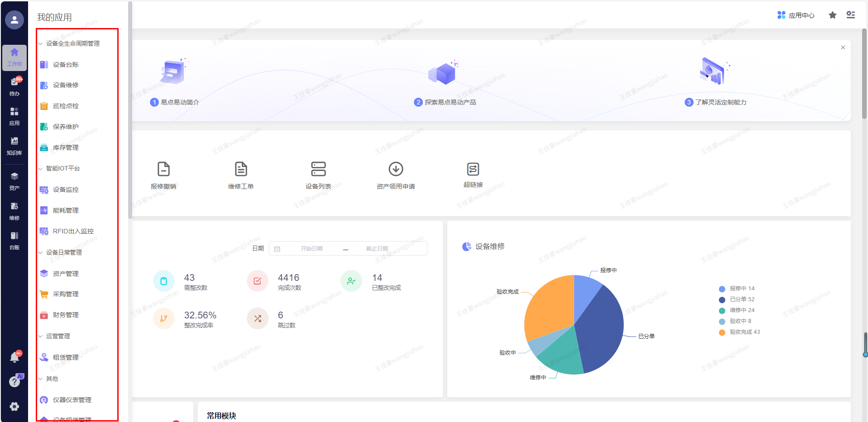Open 能耗管理 from the app list
868x422 pixels.
point(66,210)
